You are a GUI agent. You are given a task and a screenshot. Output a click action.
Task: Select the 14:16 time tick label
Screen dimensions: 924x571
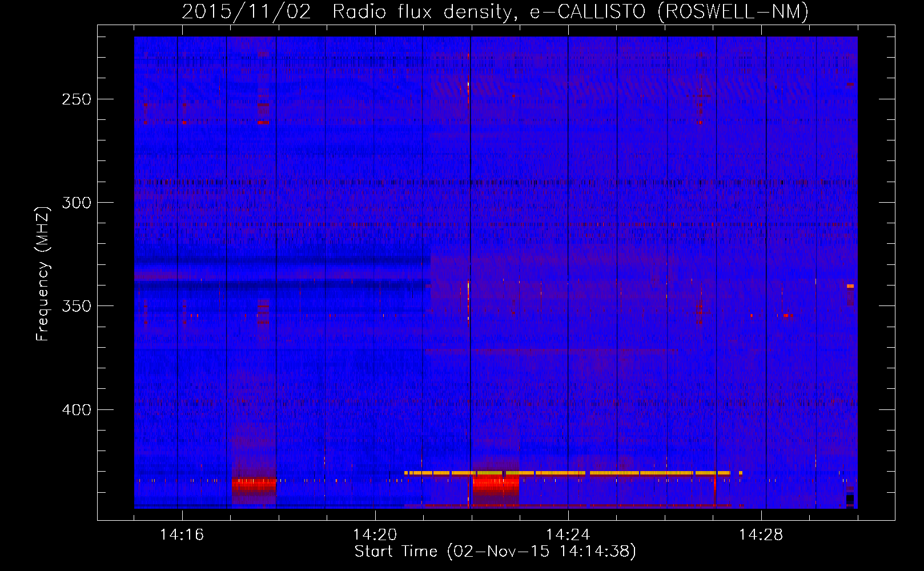[x=182, y=534]
